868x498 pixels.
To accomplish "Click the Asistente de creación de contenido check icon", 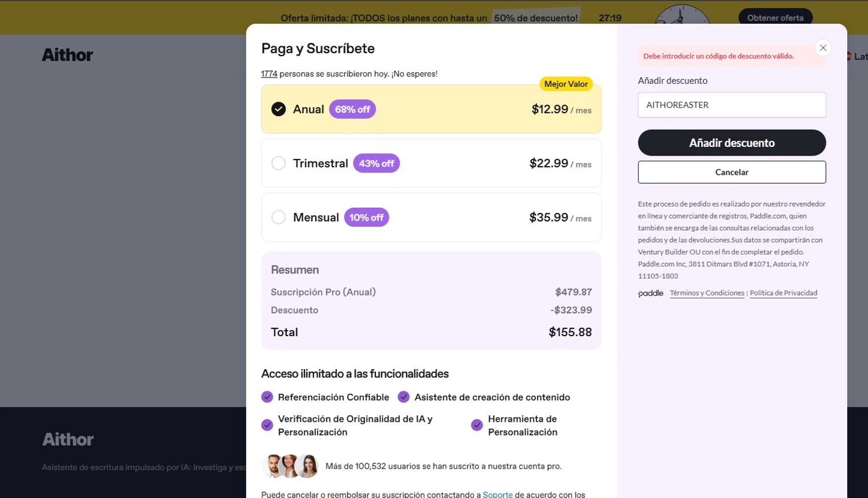I will (403, 397).
